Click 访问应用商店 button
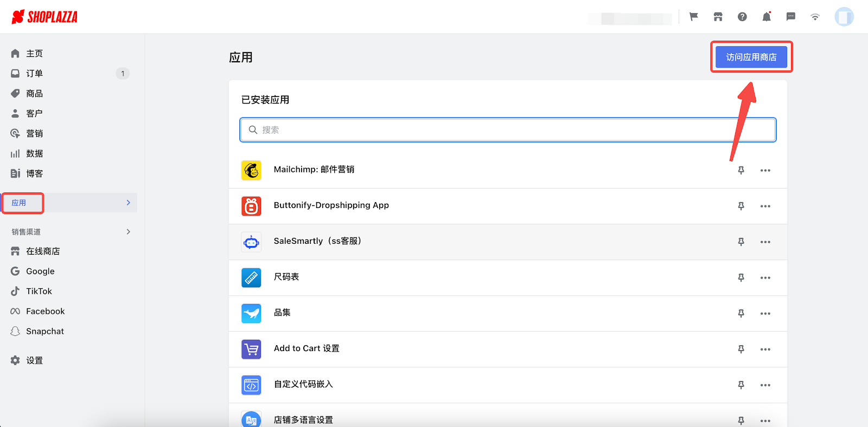Viewport: 868px width, 427px height. click(x=751, y=57)
